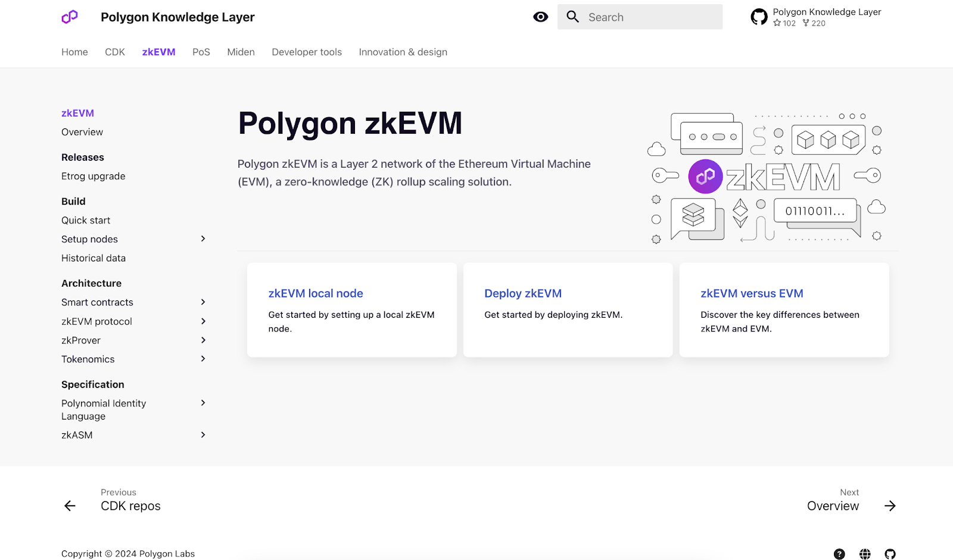This screenshot has width=953, height=560.
Task: Open the Deploy zkEVM card link
Action: coord(523,293)
